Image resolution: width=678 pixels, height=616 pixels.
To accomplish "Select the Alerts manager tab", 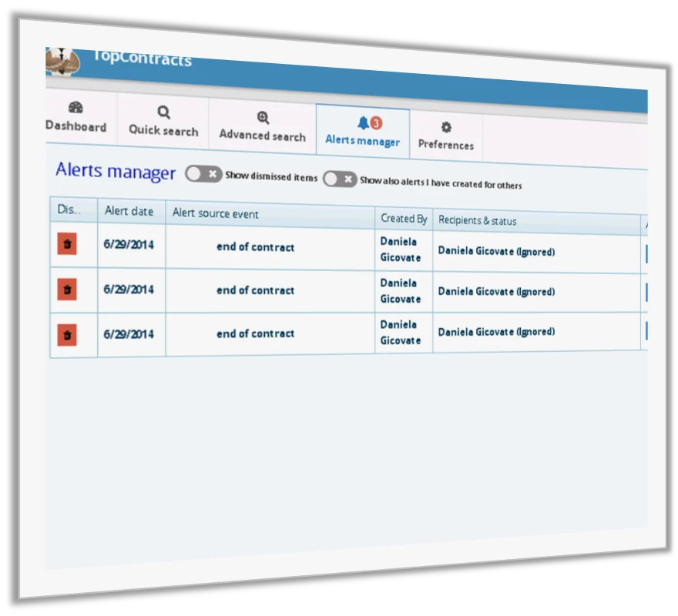I will tap(363, 132).
